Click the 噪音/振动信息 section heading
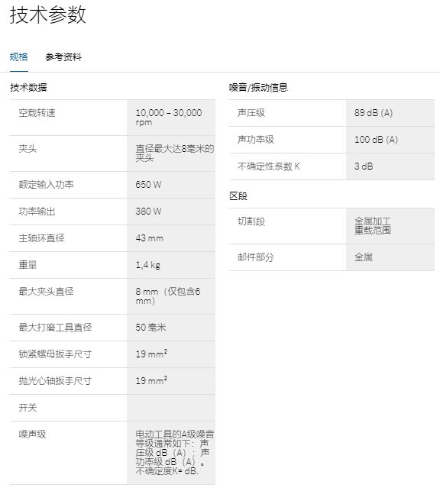 click(258, 87)
